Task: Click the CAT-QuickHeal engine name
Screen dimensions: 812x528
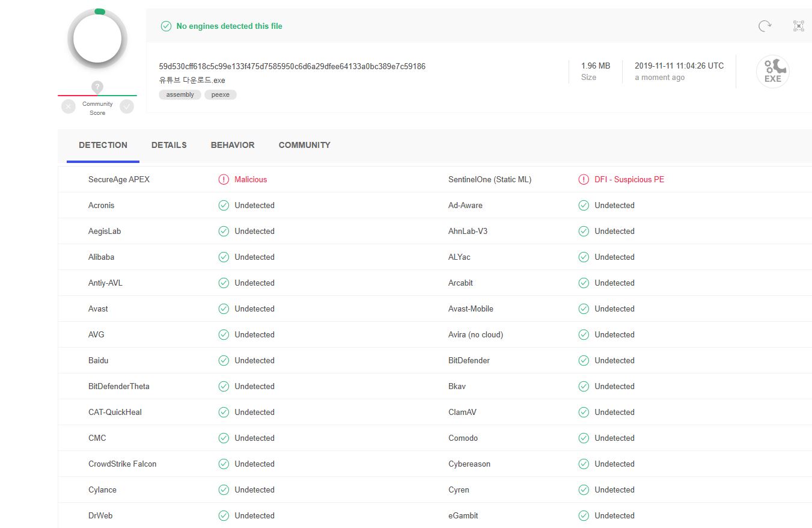Action: [115, 412]
